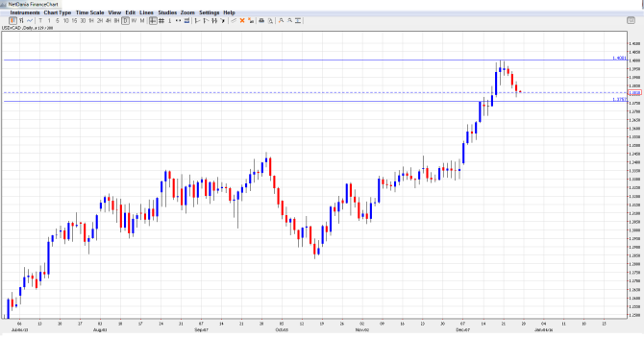Open the Settings menu
This screenshot has height=362, width=644.
tap(209, 12)
